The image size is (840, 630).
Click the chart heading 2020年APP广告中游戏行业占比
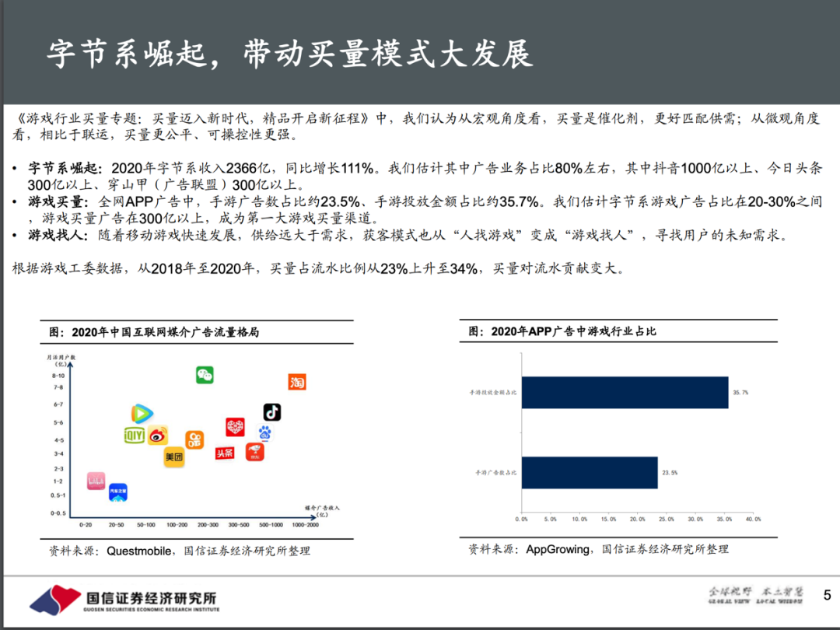pyautogui.click(x=562, y=331)
